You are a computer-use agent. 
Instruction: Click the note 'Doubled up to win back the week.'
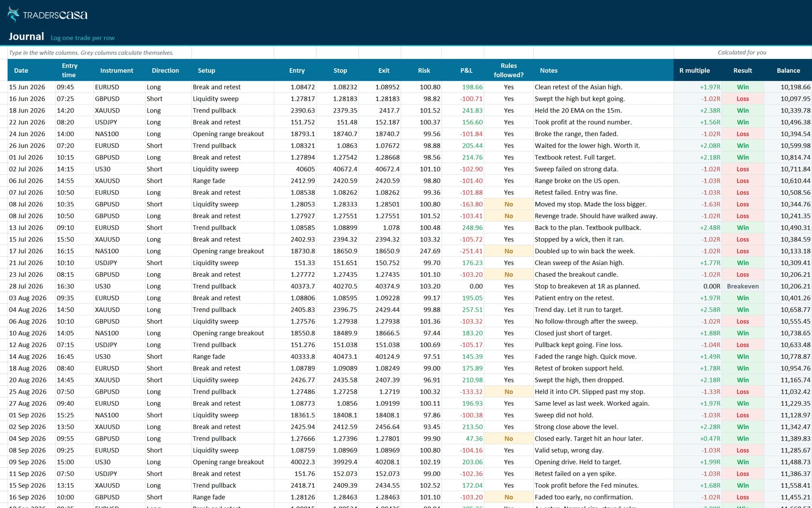(x=585, y=251)
